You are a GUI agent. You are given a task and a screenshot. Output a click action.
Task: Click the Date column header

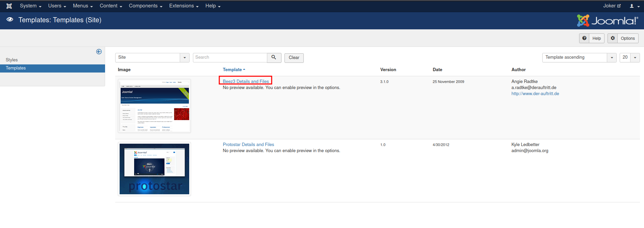437,69
